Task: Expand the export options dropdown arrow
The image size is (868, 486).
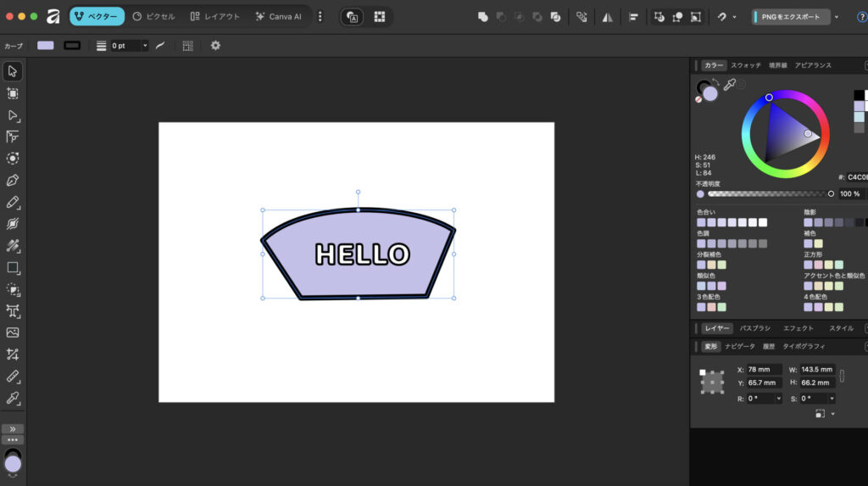Action: pos(837,16)
